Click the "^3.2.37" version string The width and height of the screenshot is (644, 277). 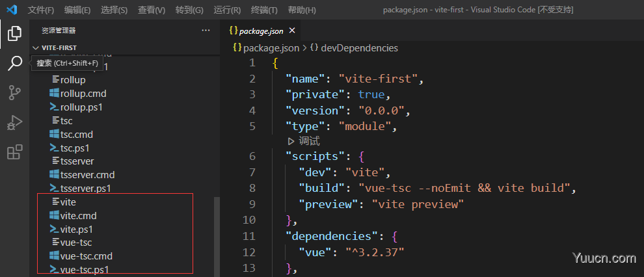(375, 252)
